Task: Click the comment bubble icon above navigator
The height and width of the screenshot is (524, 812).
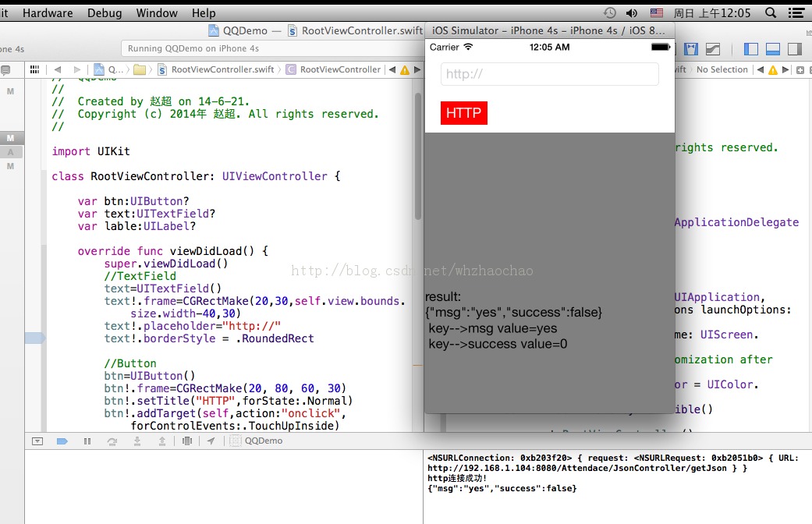Action: (x=5, y=69)
